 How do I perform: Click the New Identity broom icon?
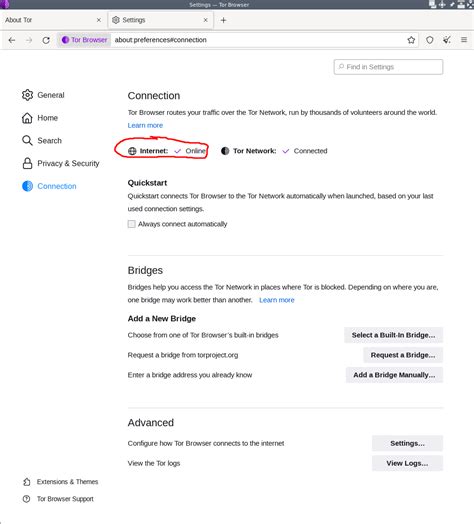(x=447, y=40)
